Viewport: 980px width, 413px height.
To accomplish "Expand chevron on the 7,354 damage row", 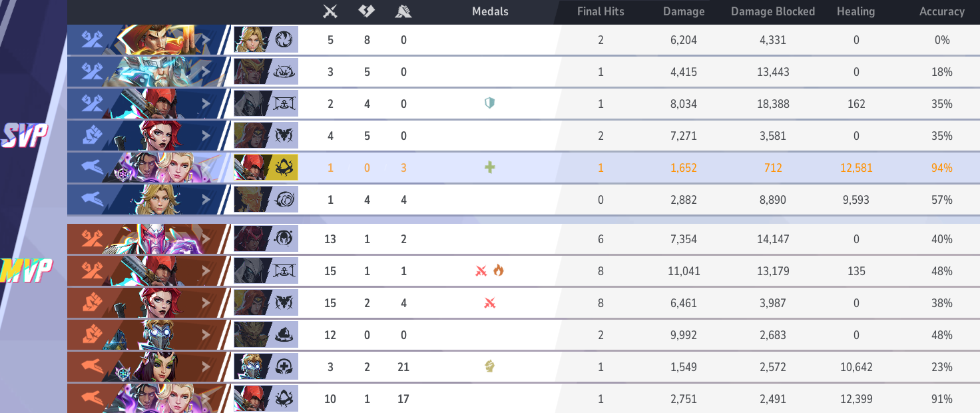I will click(206, 238).
